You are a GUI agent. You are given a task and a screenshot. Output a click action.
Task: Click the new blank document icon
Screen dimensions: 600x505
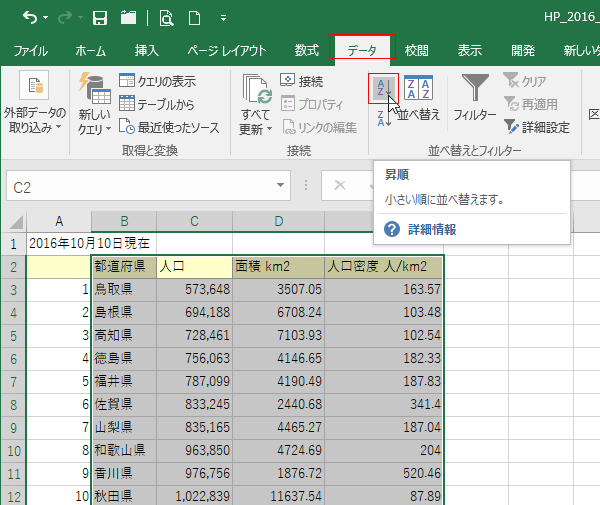click(x=196, y=17)
